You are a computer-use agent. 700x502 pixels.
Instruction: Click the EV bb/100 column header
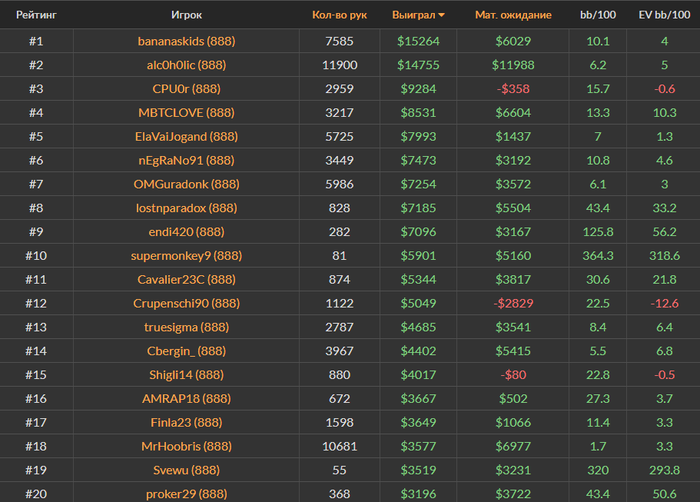(x=664, y=15)
